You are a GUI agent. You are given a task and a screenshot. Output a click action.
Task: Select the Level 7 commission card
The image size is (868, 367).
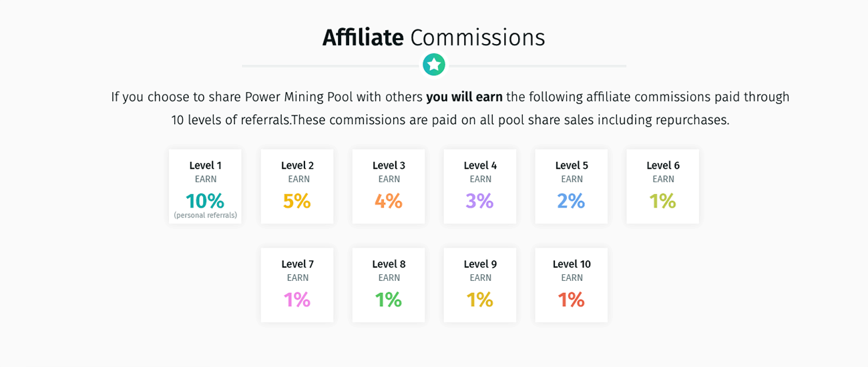[x=297, y=285]
